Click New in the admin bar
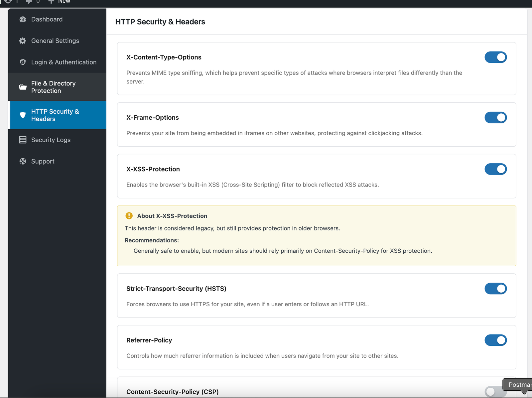Screen dimensions: 532x398 [64, 2]
